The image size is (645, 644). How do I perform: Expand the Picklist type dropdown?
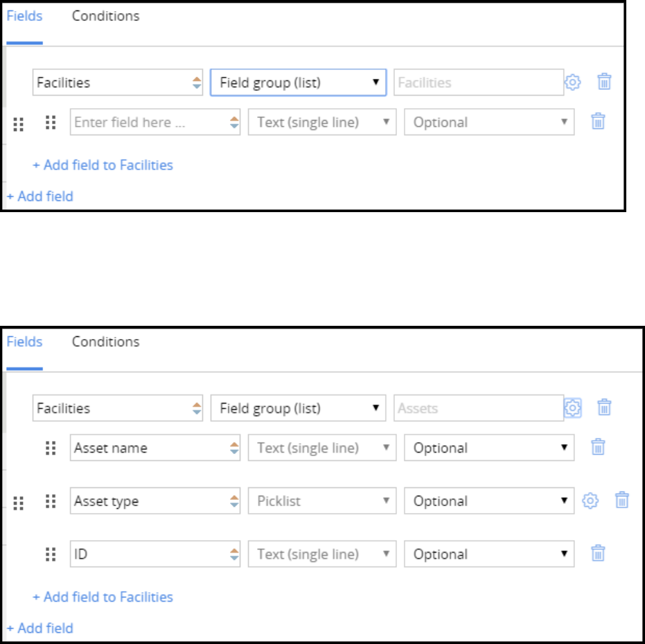pyautogui.click(x=322, y=501)
